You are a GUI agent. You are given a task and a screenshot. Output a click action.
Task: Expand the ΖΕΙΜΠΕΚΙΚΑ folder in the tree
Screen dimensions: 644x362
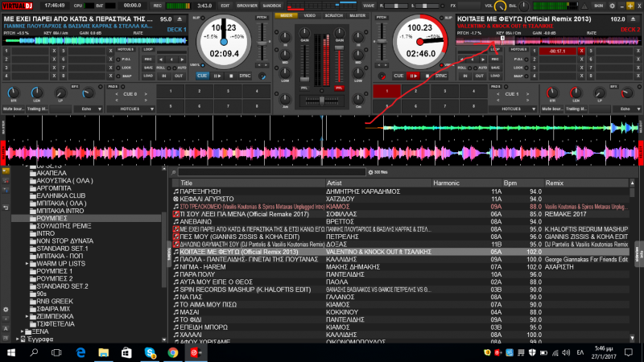click(x=27, y=316)
